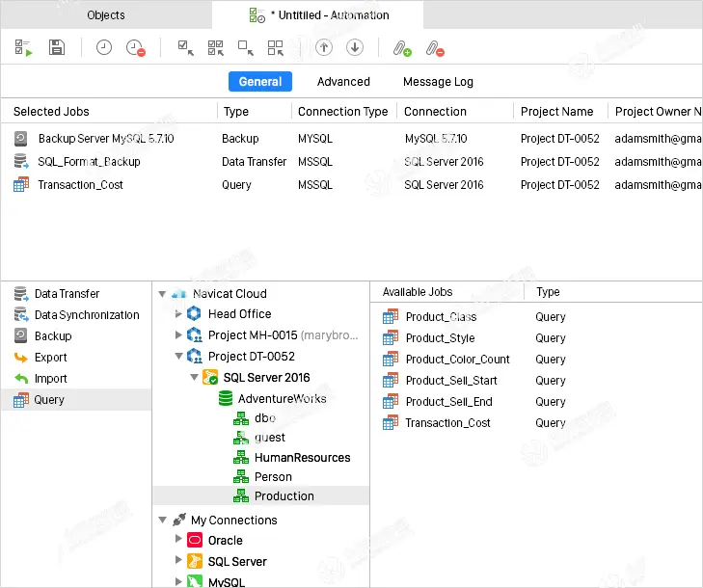The width and height of the screenshot is (703, 588).
Task: Start the automation job with the run icon
Action: pos(23,47)
